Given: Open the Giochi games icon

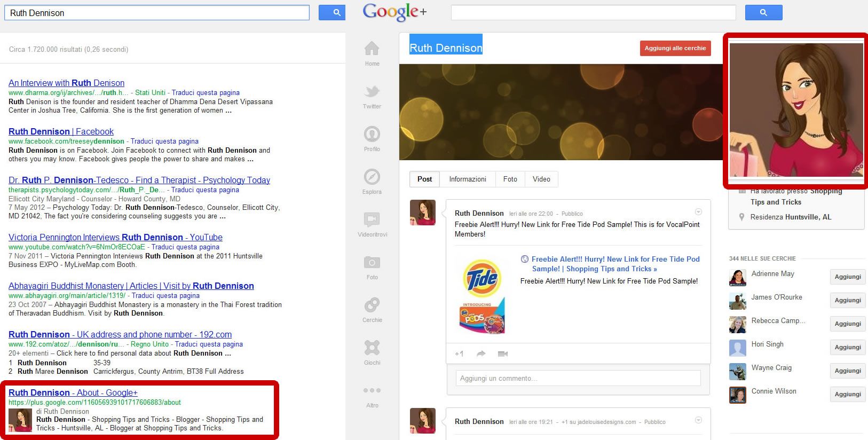Looking at the screenshot, I should pos(372,348).
